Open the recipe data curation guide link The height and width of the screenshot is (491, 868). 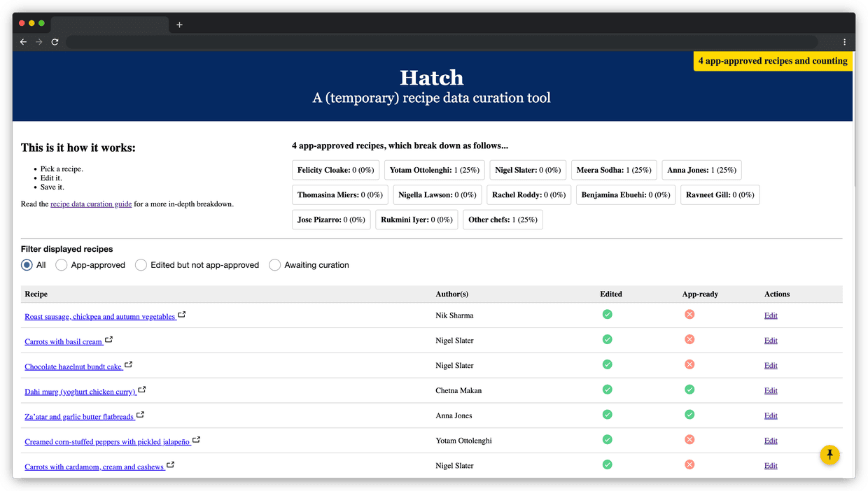pos(91,204)
